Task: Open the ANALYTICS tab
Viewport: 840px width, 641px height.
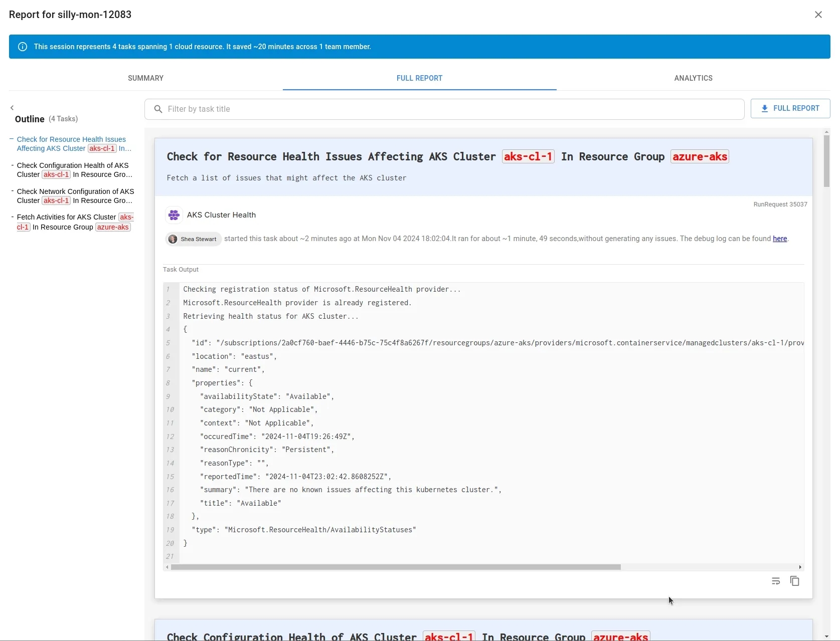Action: [693, 78]
